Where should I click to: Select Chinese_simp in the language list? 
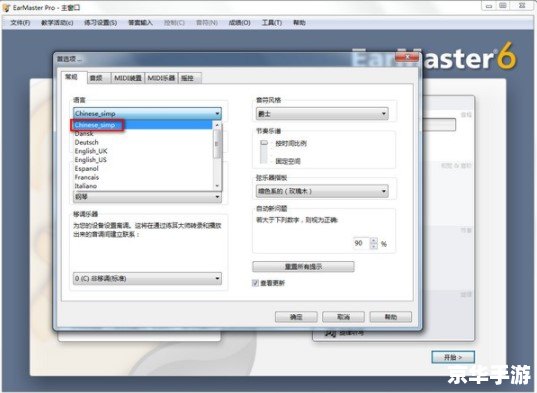coord(143,125)
